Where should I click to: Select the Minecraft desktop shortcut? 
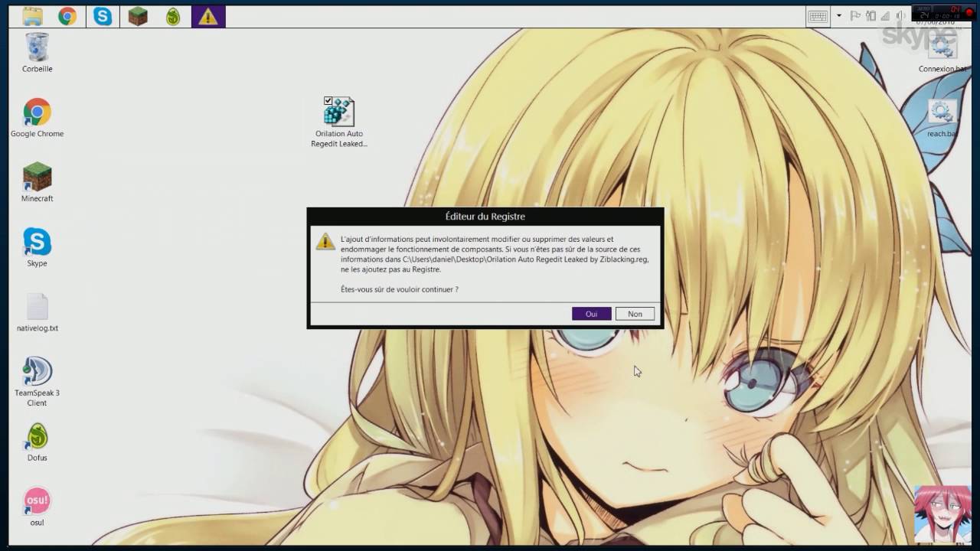pyautogui.click(x=37, y=182)
